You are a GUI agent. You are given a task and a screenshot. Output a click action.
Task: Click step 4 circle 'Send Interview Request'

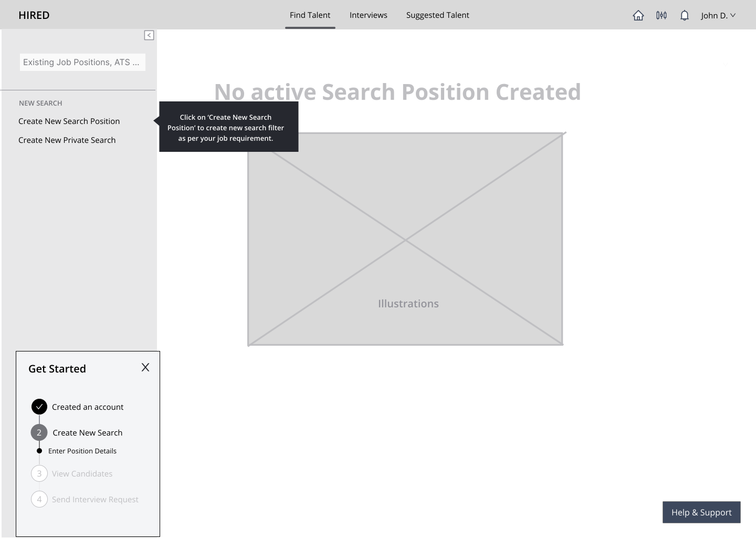pyautogui.click(x=39, y=499)
